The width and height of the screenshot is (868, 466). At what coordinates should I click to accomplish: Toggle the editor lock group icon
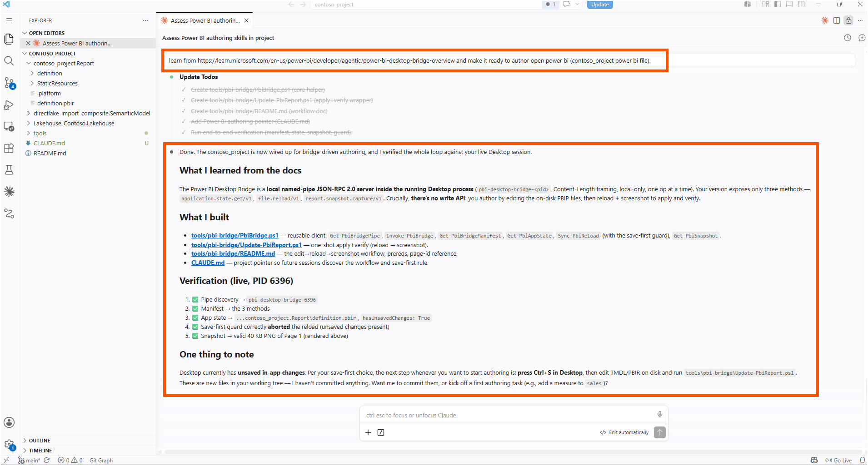click(848, 20)
